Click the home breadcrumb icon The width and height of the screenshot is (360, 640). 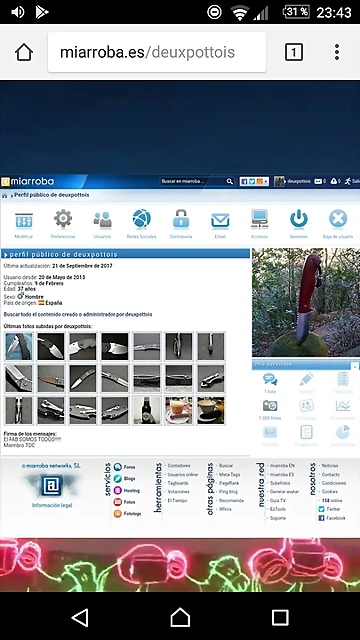(5, 196)
